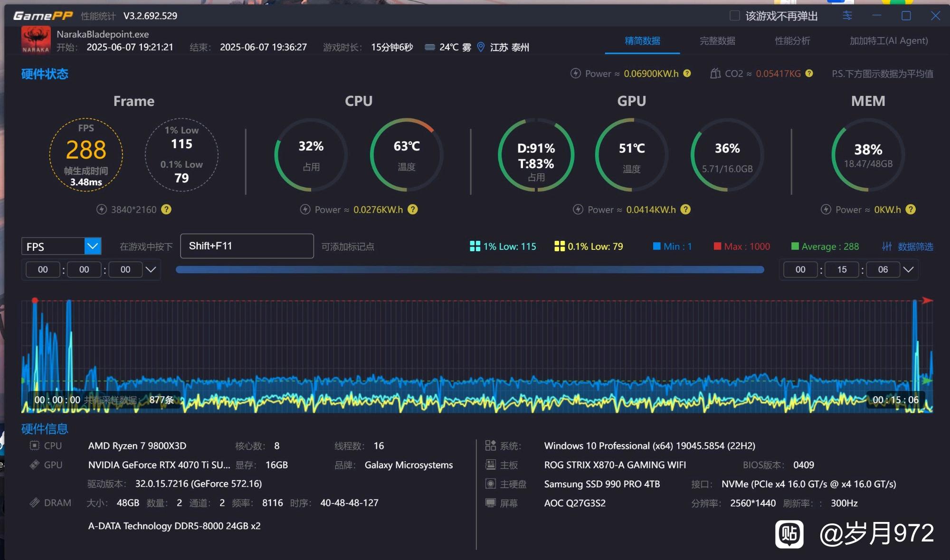The width and height of the screenshot is (950, 560).
Task: Click the AMD Ryzen 7 9800X3D text
Action: coord(137,446)
